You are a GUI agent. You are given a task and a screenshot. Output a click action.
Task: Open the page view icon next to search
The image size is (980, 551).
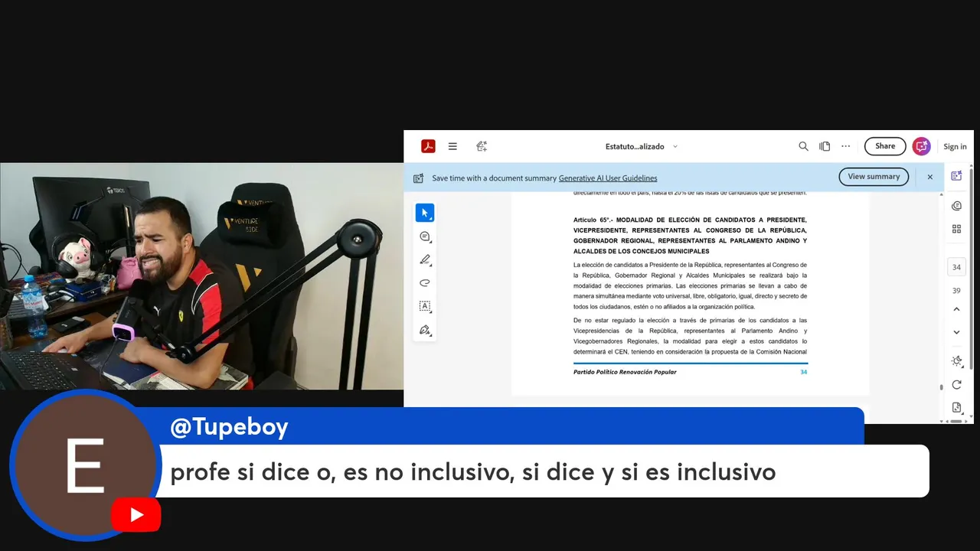tap(825, 146)
